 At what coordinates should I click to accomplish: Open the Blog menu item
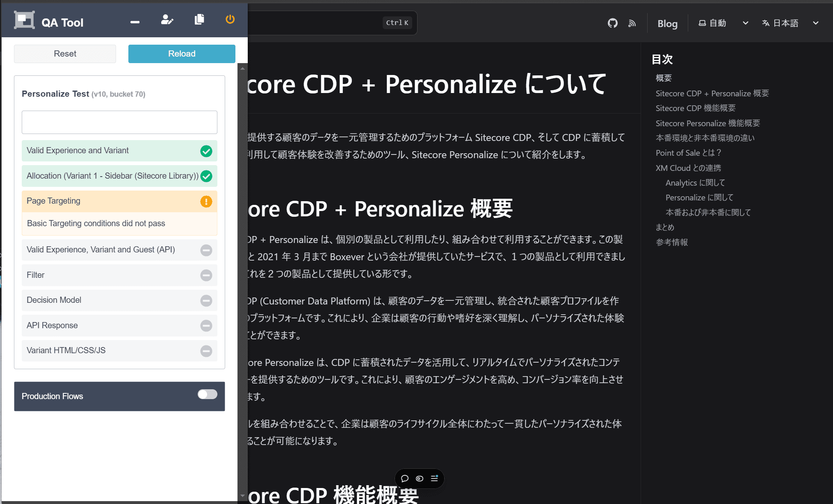pos(667,24)
